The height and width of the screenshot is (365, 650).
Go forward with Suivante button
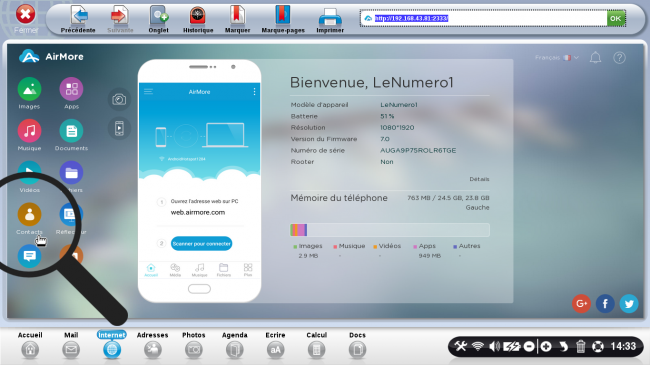coord(120,19)
